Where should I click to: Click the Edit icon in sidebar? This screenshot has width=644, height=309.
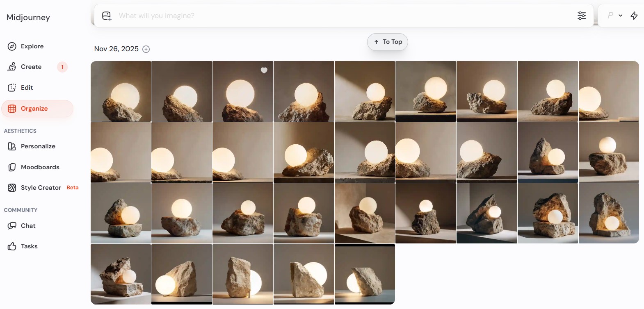click(12, 88)
